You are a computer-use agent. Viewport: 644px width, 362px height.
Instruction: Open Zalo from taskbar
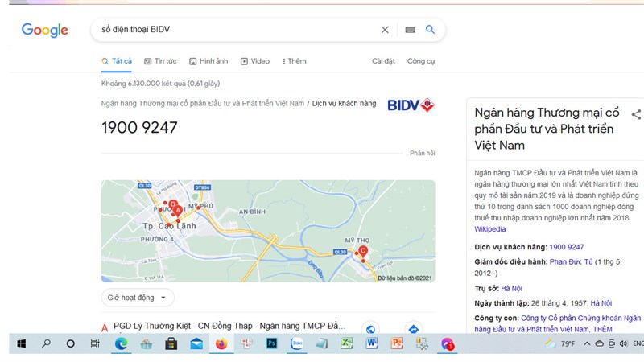296,343
